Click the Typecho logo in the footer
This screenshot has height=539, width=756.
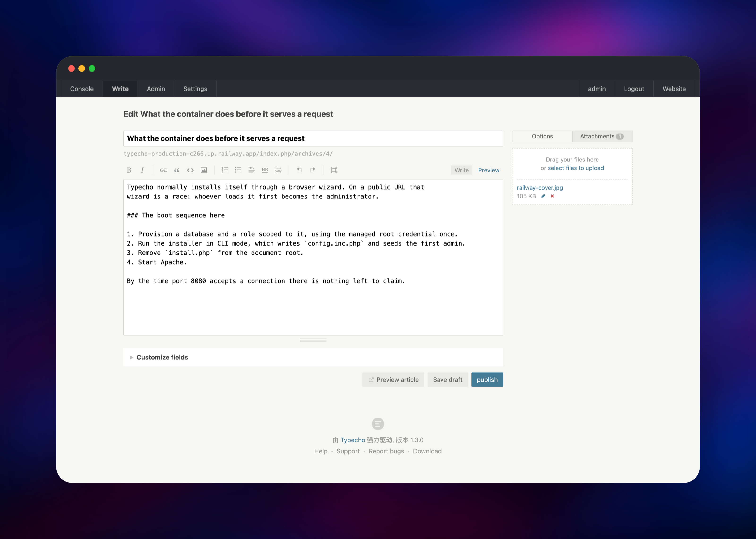[x=378, y=424]
